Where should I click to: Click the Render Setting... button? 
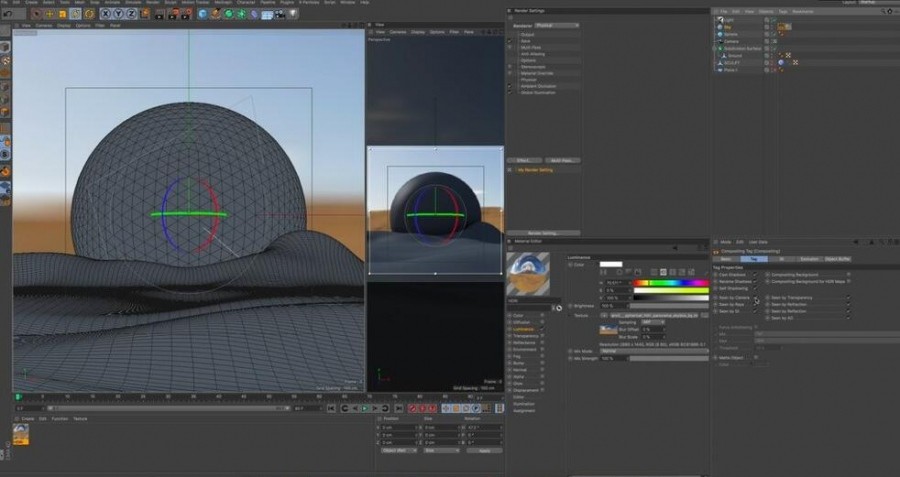coord(543,233)
